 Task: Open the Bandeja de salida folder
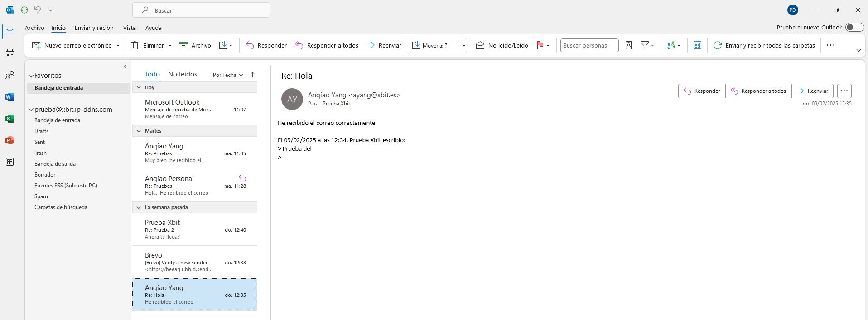(x=55, y=164)
